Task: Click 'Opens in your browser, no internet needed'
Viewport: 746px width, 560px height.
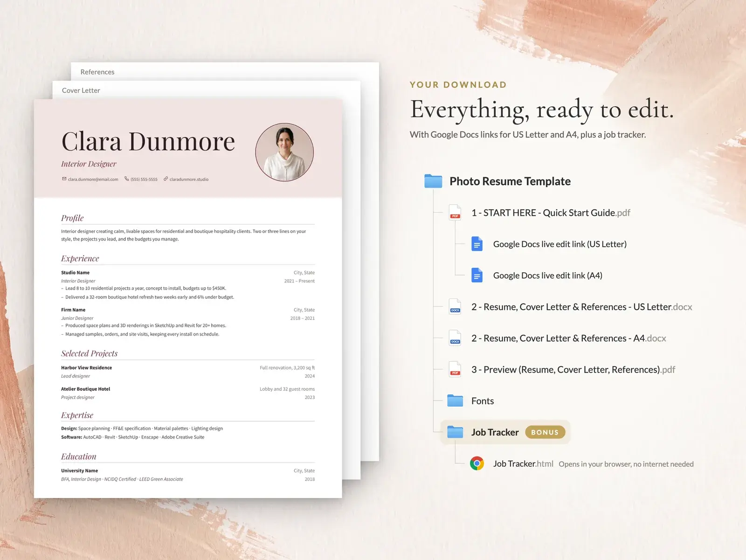Action: (626, 464)
